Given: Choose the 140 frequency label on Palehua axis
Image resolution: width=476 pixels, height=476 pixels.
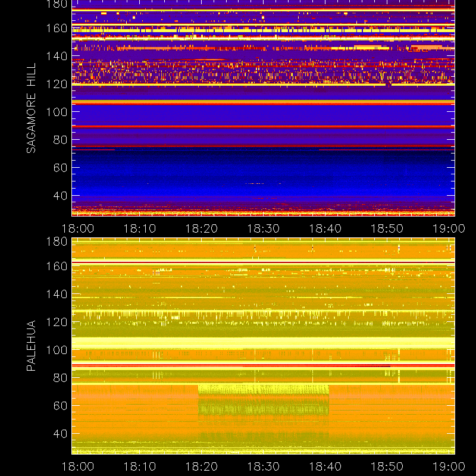Looking at the screenshot, I should [x=57, y=294].
